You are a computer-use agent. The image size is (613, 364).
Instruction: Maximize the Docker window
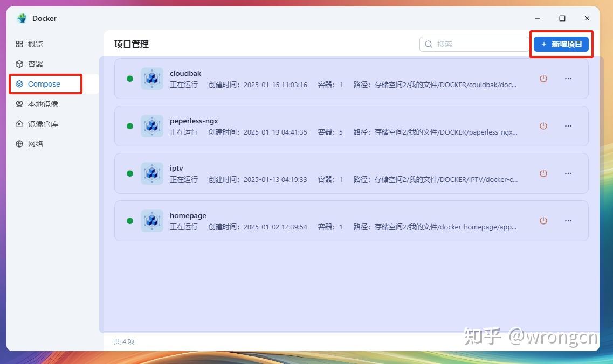(562, 18)
